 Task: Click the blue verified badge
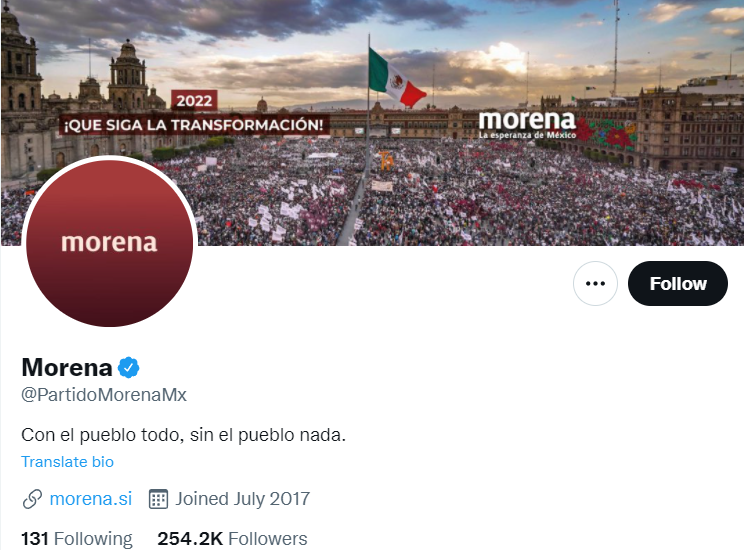click(x=129, y=367)
